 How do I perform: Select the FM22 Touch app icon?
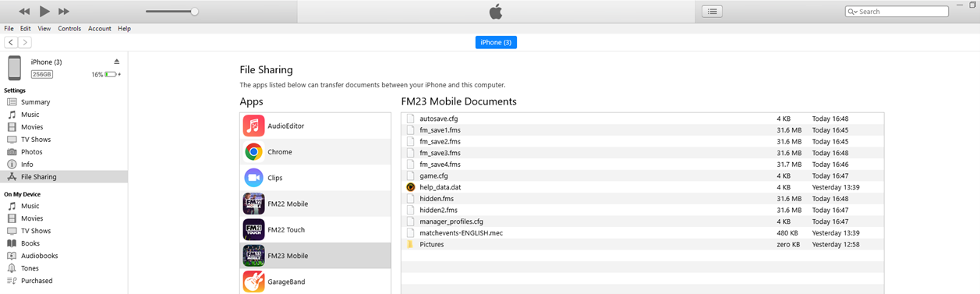coord(253,230)
